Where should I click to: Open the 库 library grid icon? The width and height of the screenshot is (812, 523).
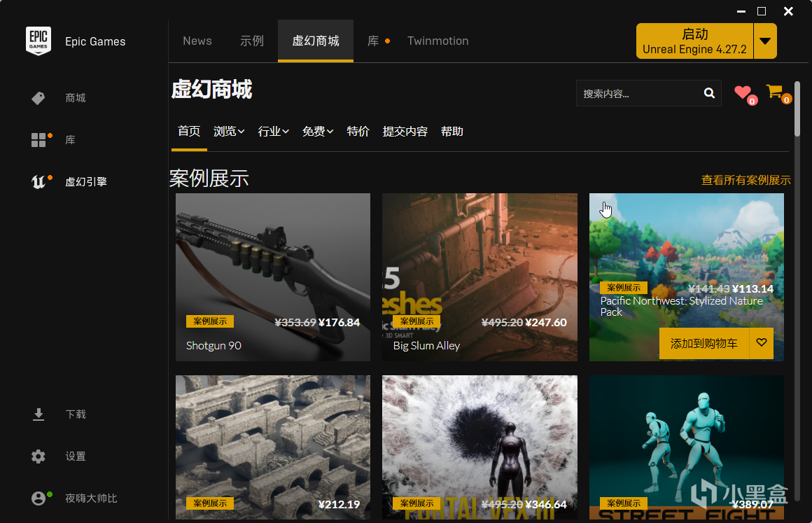[x=38, y=140]
